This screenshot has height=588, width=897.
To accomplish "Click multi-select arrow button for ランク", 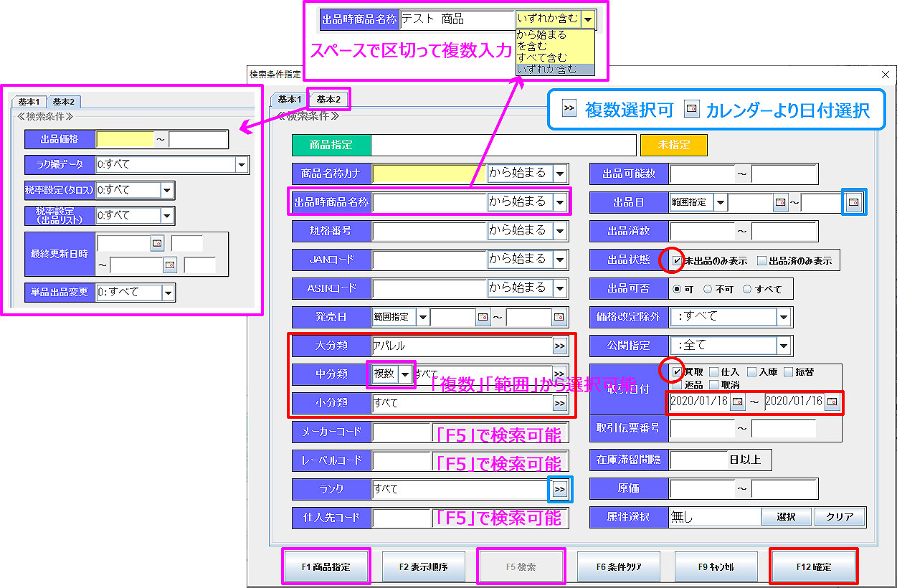I will [560, 489].
